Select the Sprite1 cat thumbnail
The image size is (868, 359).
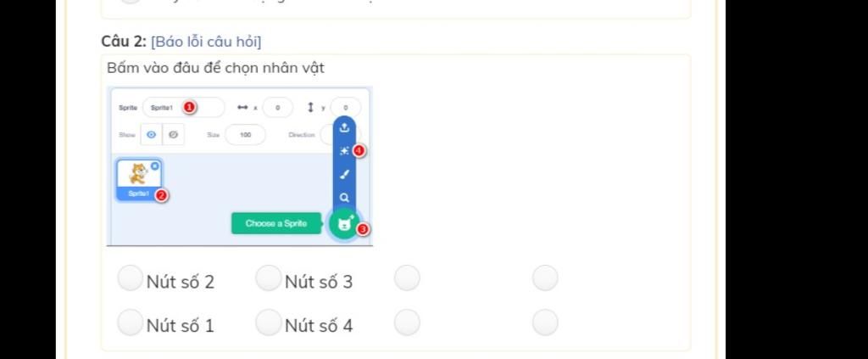[x=139, y=180]
